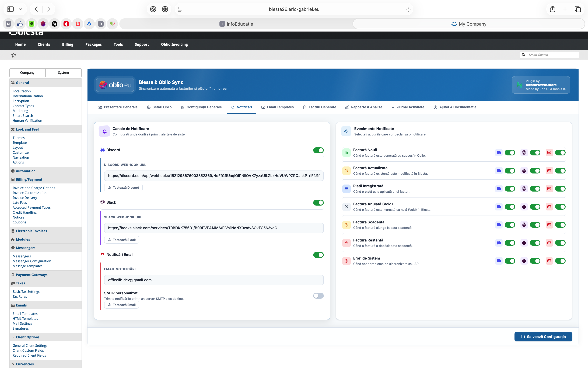
Task: Expand the Modules sidebar section
Action: (45, 239)
